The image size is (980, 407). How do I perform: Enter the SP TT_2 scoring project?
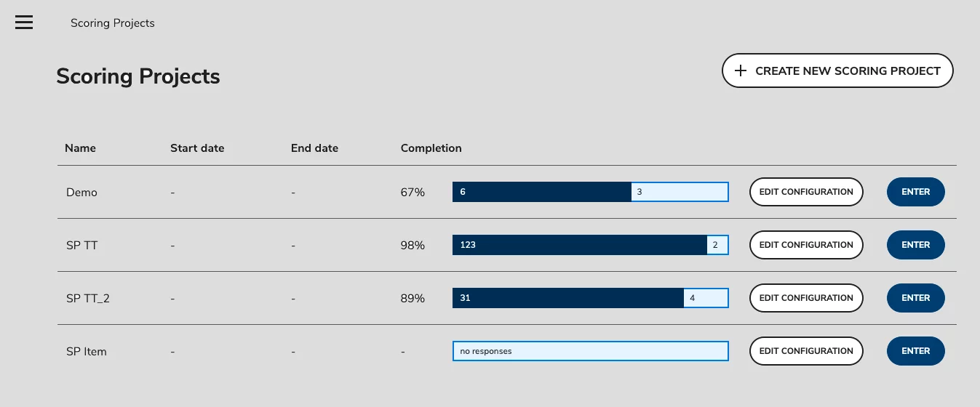915,298
